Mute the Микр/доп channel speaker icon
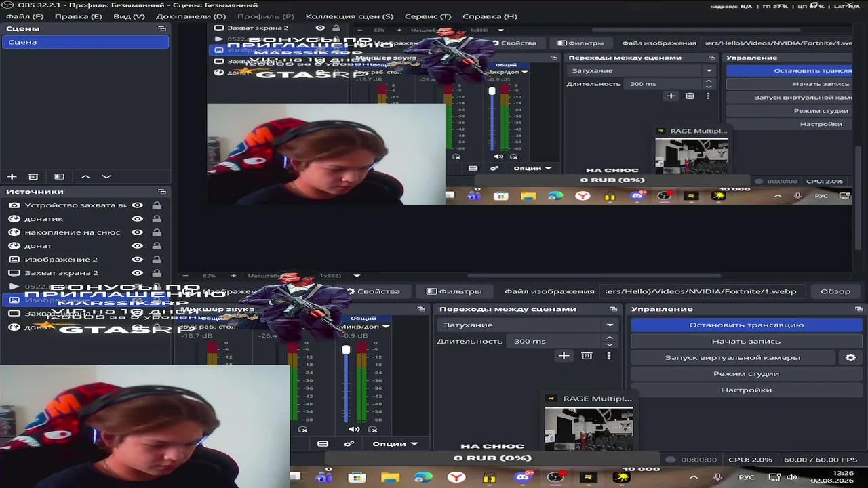 tap(354, 429)
